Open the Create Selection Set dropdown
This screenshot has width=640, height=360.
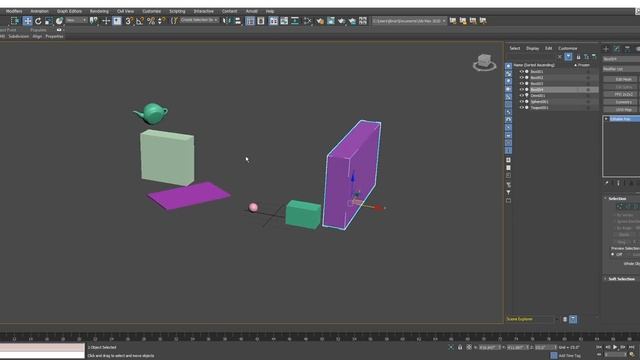pyautogui.click(x=200, y=20)
